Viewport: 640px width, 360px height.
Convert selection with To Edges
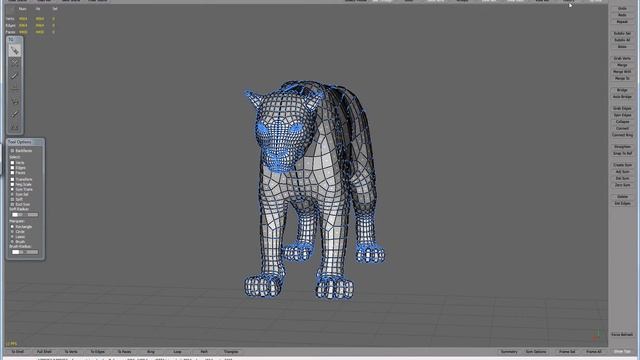[98, 351]
